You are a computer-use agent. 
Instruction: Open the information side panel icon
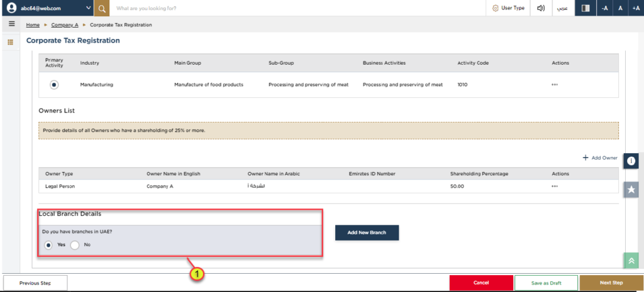point(631,161)
